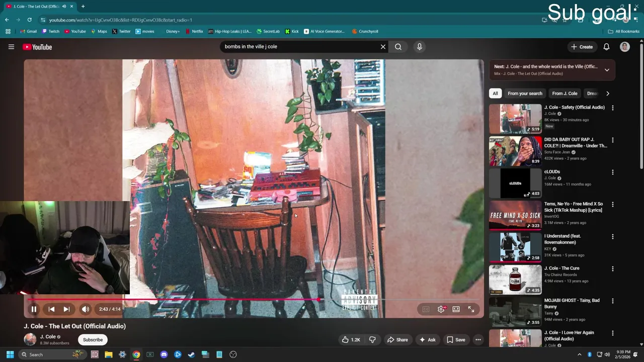Open the YouTube guide hamburger menu

[x=11, y=47]
